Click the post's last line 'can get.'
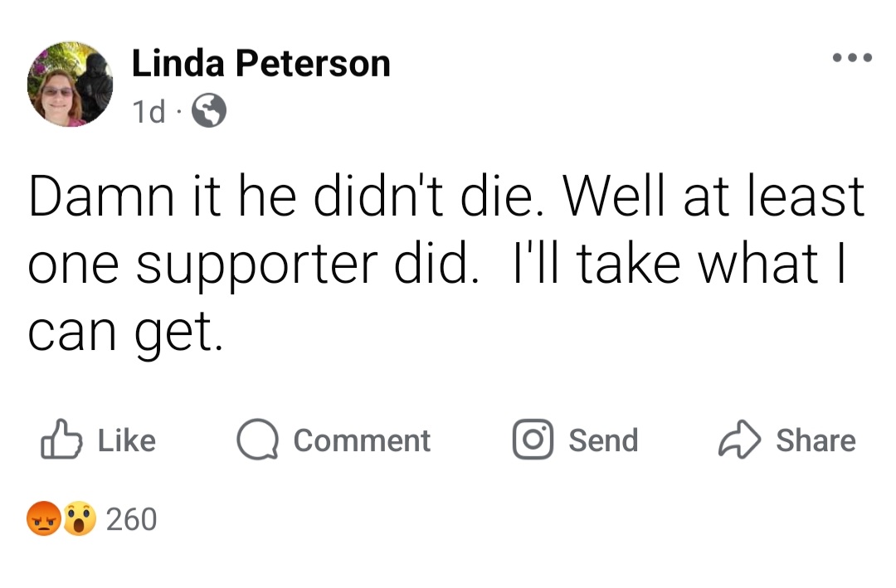896x588 pixels. point(125,333)
